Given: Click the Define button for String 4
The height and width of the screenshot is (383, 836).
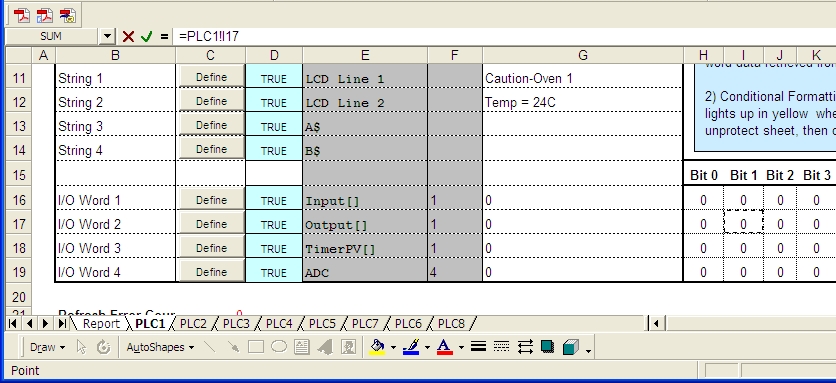Looking at the screenshot, I should (211, 149).
